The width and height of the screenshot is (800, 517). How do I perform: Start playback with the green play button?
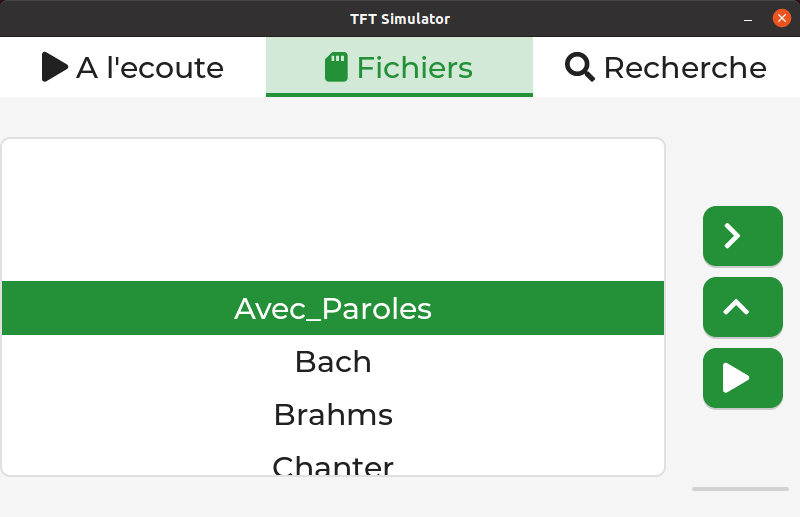[x=742, y=378]
